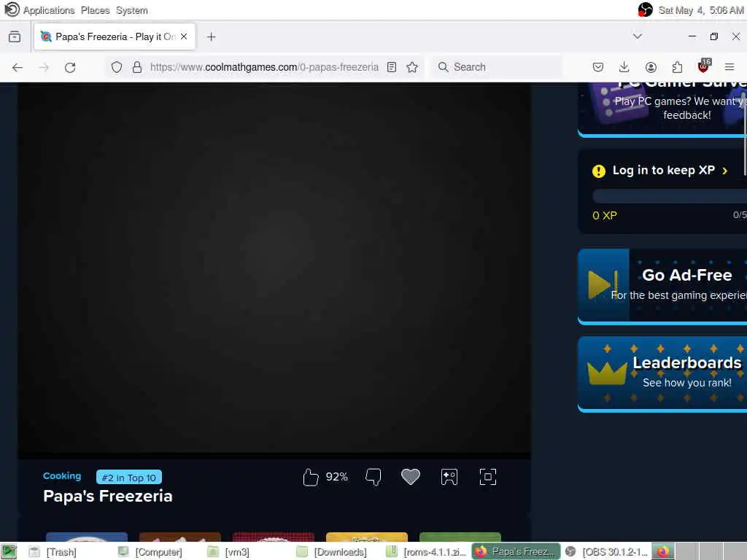Open the extensions puzzle icon
The height and width of the screenshot is (560, 747).
(x=677, y=67)
